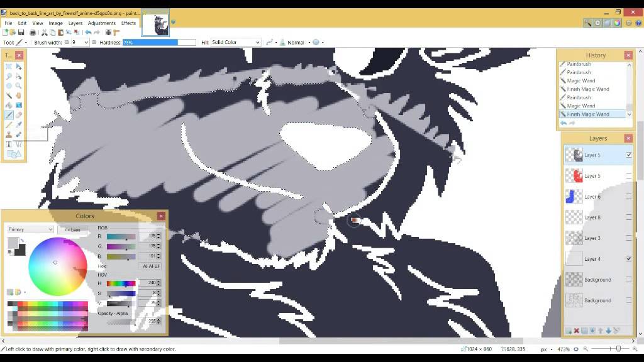Toggle the Colors window wheel button
The width and height of the screenshot is (644, 362).
tap(618, 23)
